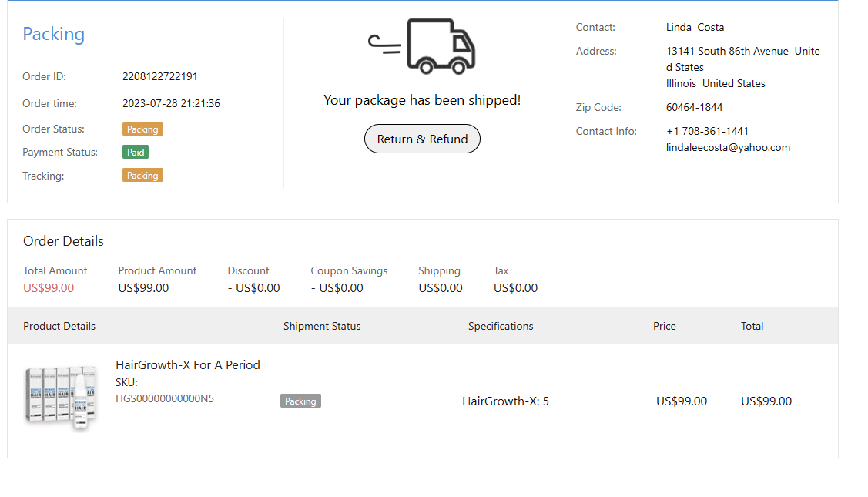
Task: Click the delivery truck shipping icon
Action: coord(422,46)
